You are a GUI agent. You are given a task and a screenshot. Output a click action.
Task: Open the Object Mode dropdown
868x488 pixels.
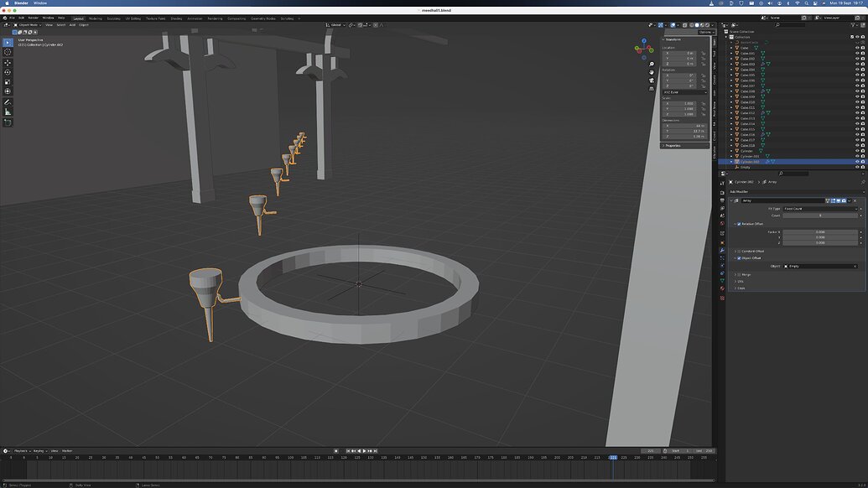[x=28, y=25]
